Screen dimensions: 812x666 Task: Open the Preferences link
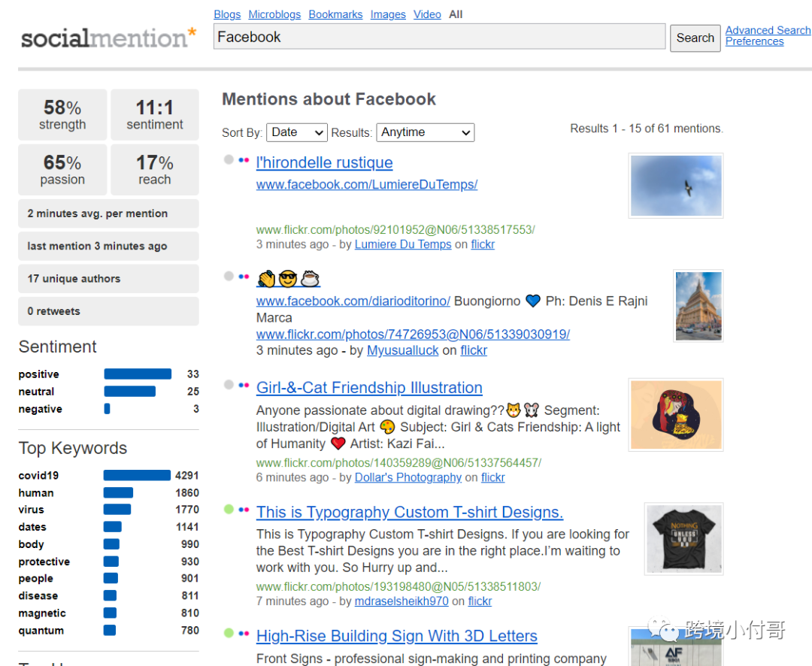point(755,41)
